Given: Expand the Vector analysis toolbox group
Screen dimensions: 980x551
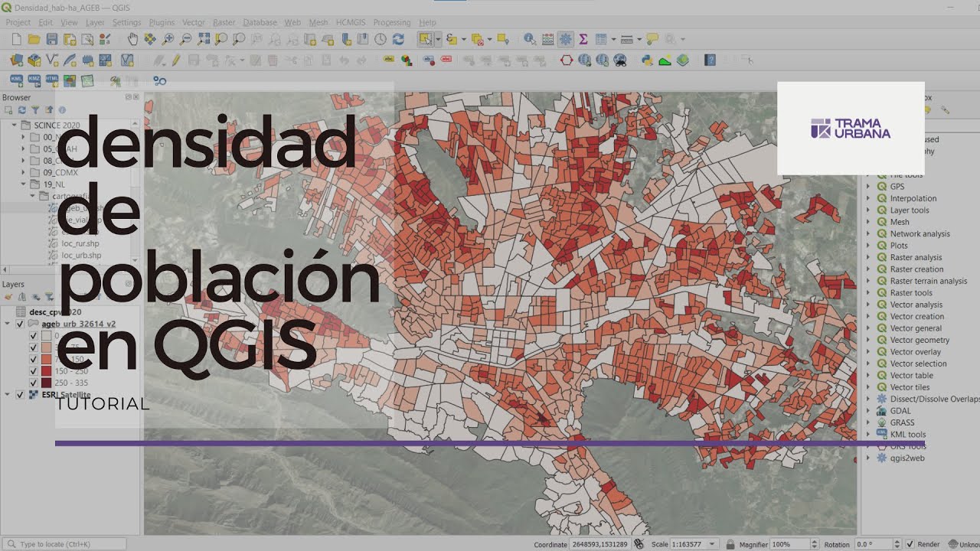Looking at the screenshot, I should (x=868, y=305).
